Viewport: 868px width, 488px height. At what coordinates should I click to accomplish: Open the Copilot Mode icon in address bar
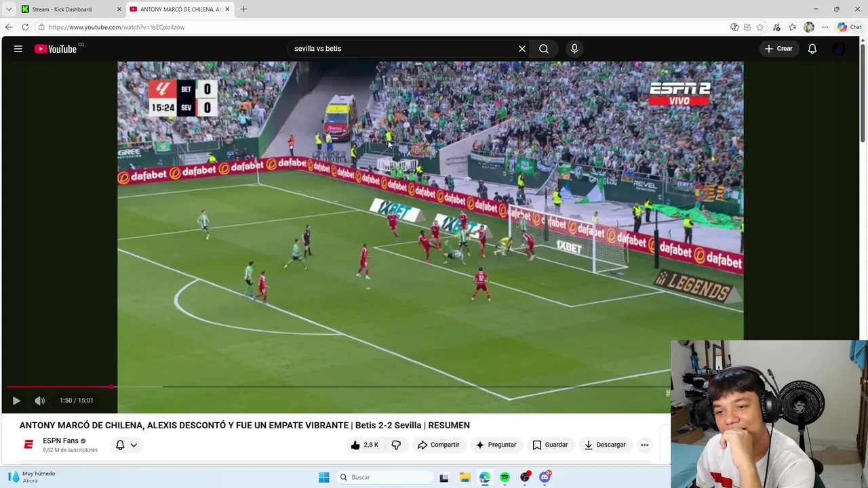click(x=734, y=27)
